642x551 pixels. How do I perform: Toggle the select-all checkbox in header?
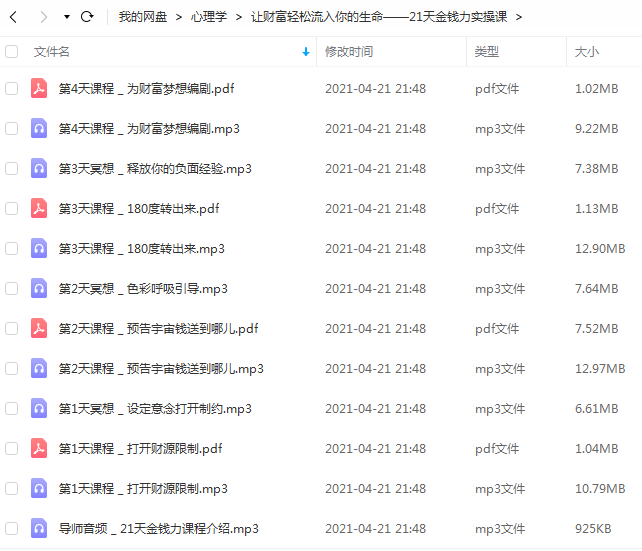tap(11, 52)
